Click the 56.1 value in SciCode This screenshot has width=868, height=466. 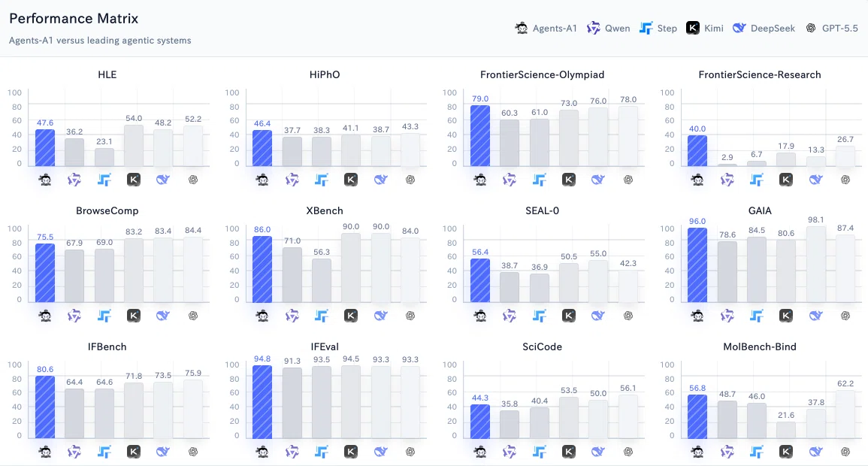[628, 388]
